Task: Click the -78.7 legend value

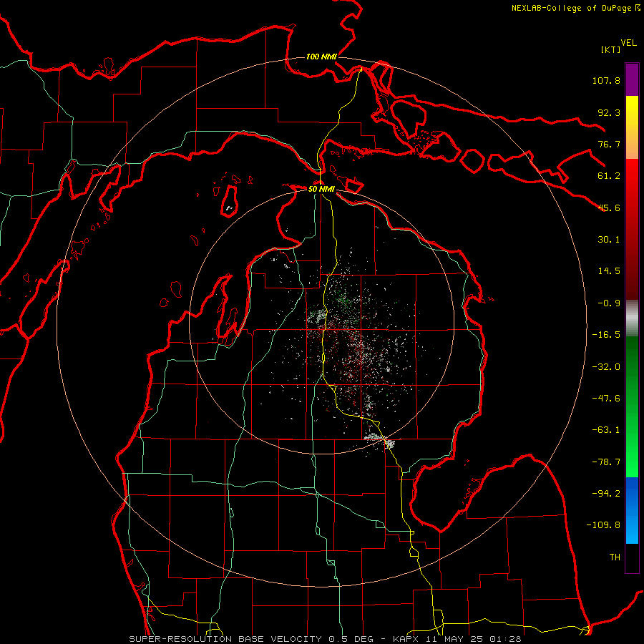Action: pos(606,462)
